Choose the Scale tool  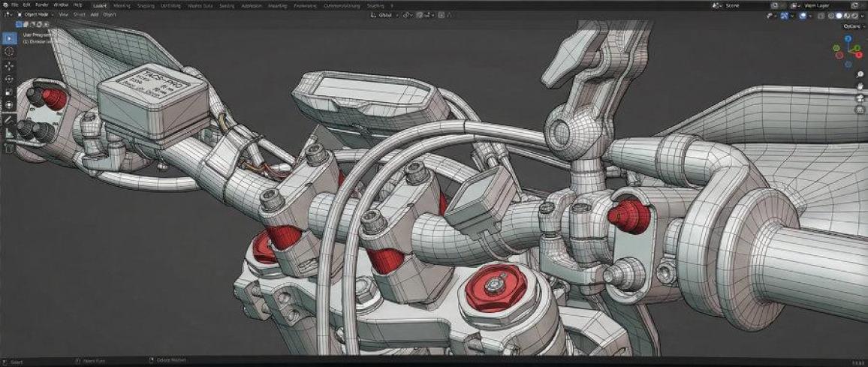9,92
